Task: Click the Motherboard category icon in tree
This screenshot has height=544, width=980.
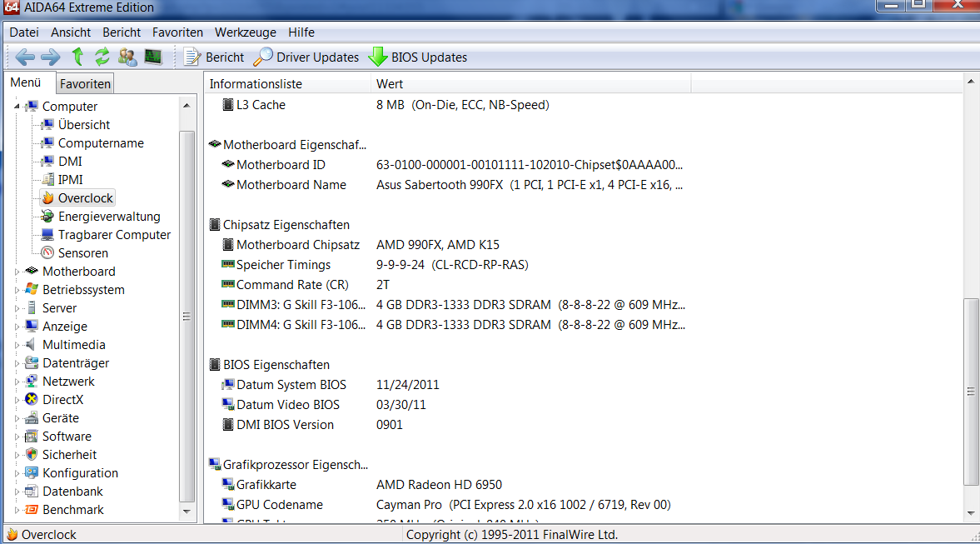Action: tap(32, 271)
